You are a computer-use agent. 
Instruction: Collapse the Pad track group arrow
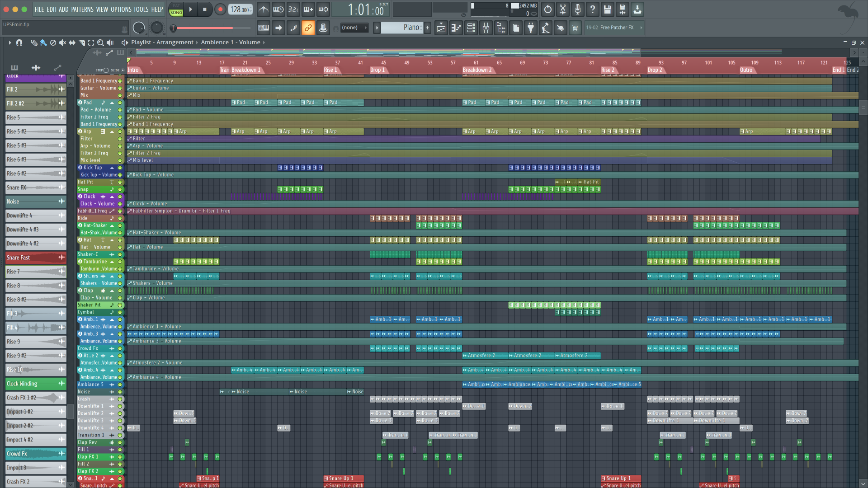pos(112,103)
